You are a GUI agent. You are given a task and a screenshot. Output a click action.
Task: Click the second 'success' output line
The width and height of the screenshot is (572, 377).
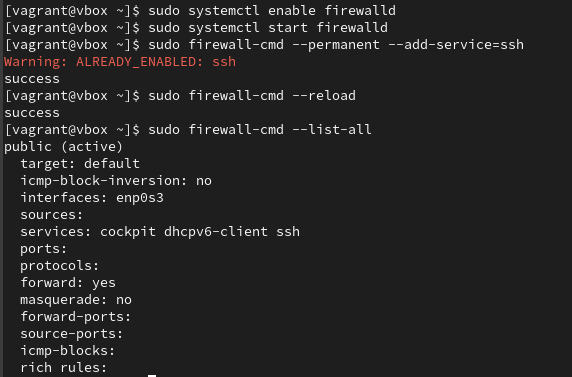[x=32, y=113]
